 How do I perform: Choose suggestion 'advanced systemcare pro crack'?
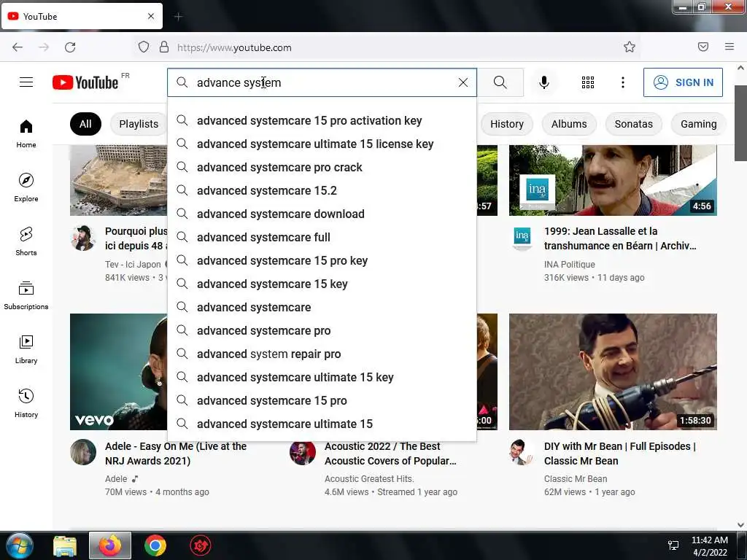tap(322, 167)
